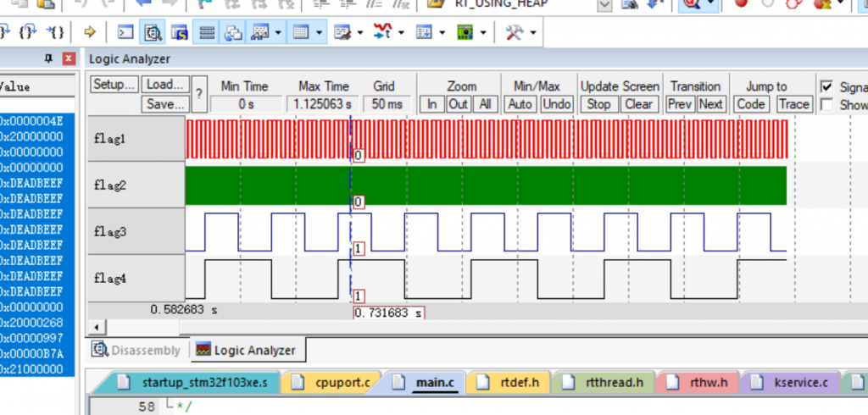The image size is (868, 415).
Task: Click the question mark help button
Action: click(x=199, y=94)
